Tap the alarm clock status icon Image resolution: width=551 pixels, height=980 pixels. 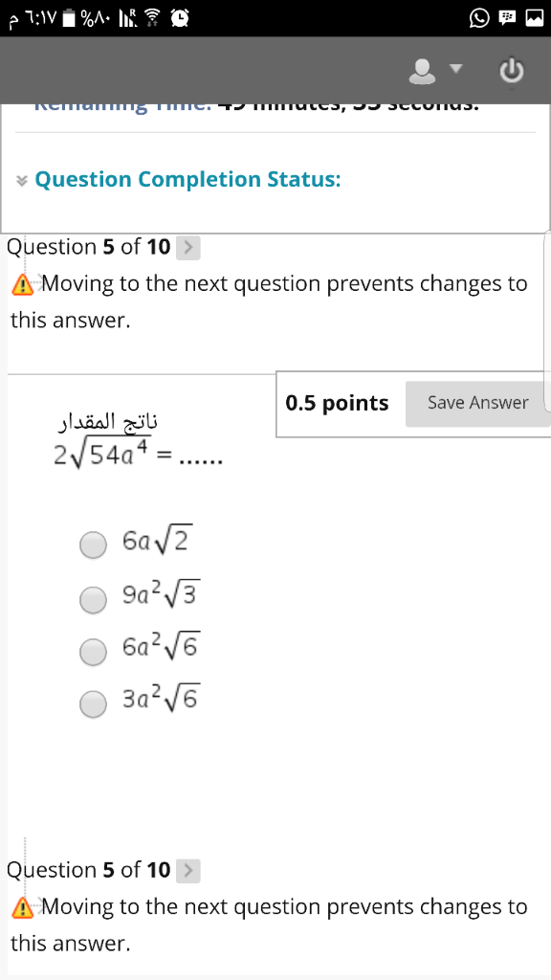(x=180, y=19)
